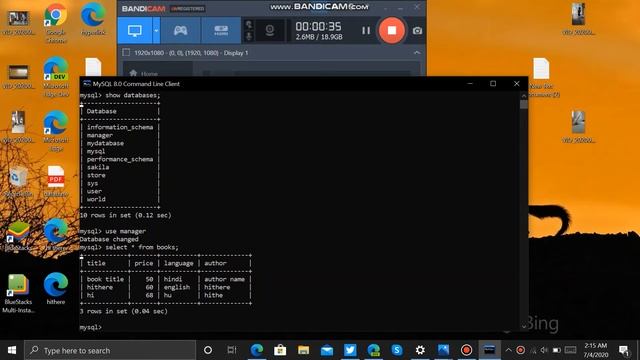The width and height of the screenshot is (640, 360).
Task: Switch to MySQL console taskbar icon
Action: coord(489,350)
